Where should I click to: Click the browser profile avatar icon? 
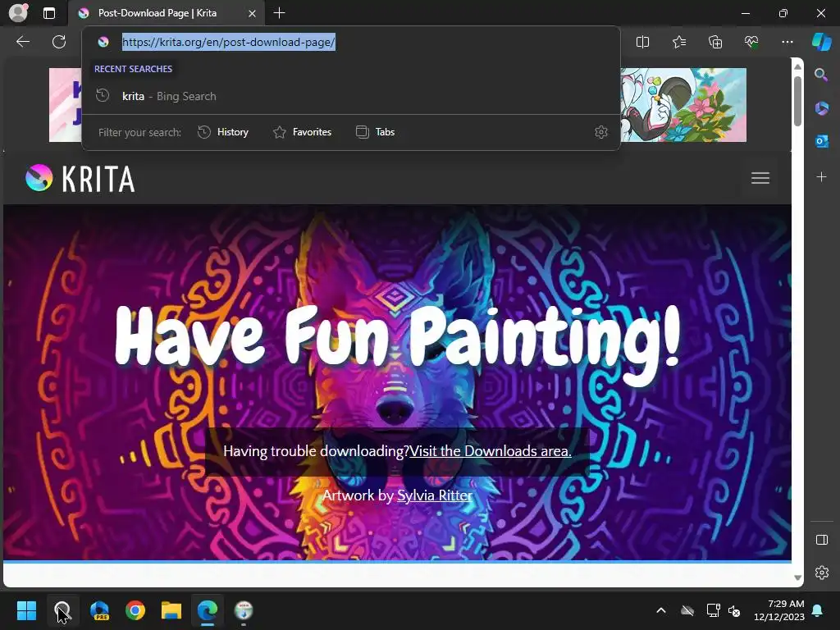pos(18,13)
